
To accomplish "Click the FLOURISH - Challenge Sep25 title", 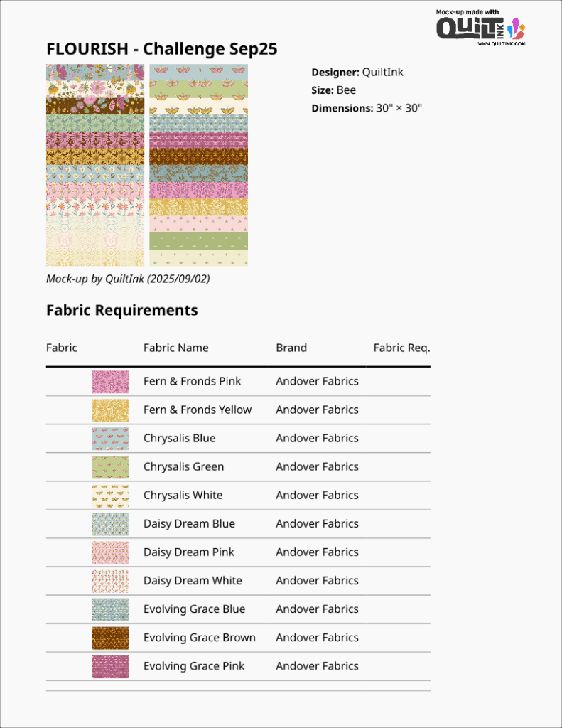I will click(161, 49).
